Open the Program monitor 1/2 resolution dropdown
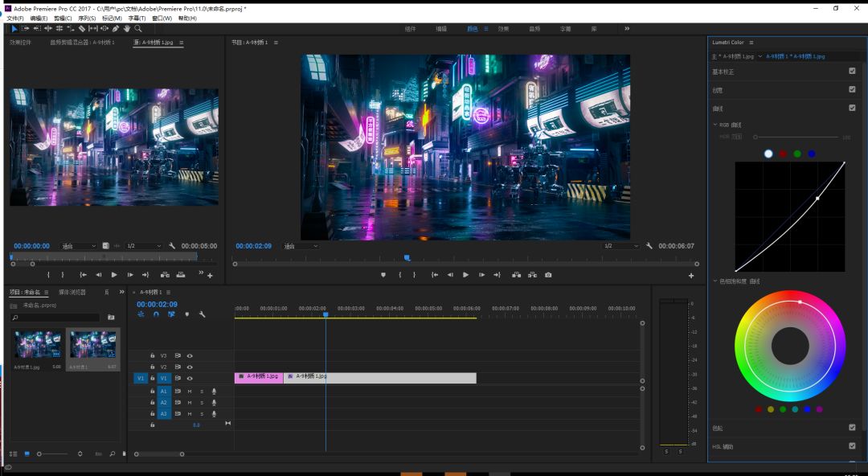The height and width of the screenshot is (476, 868). point(621,246)
